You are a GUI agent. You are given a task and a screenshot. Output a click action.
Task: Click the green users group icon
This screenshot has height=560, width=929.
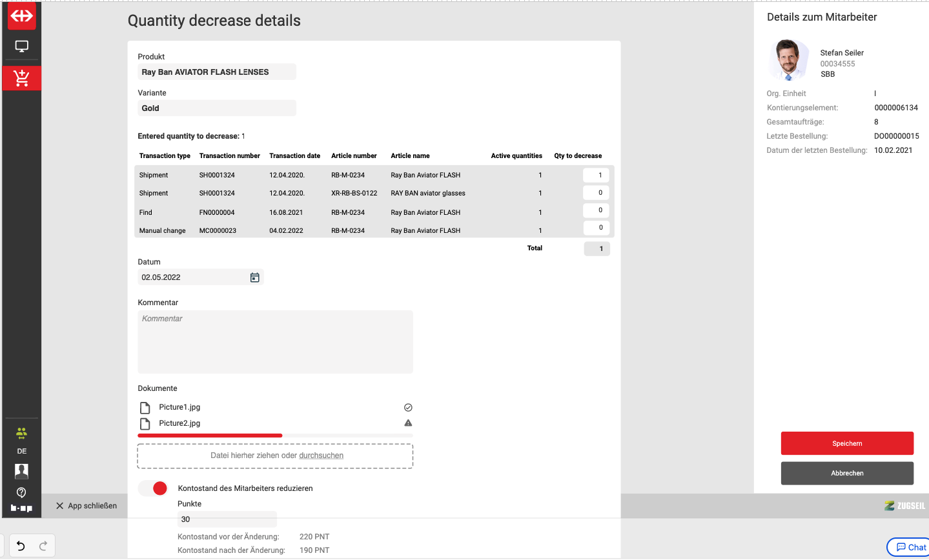click(22, 433)
